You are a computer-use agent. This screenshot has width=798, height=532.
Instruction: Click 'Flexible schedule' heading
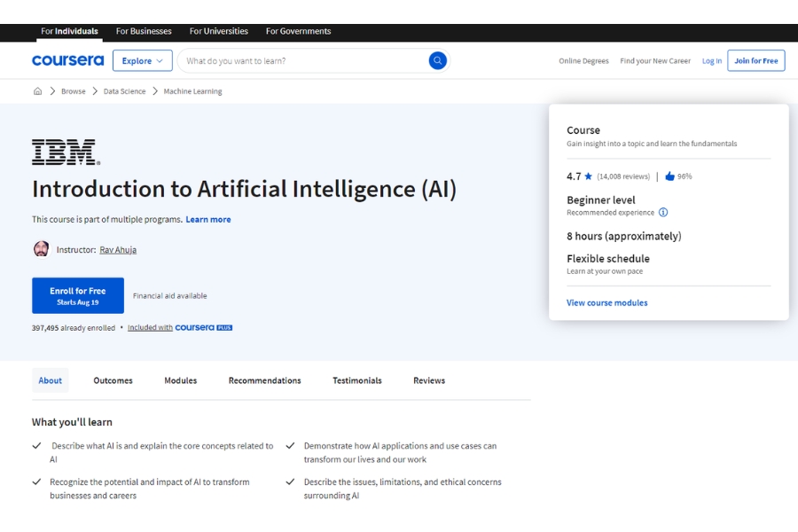pos(608,259)
